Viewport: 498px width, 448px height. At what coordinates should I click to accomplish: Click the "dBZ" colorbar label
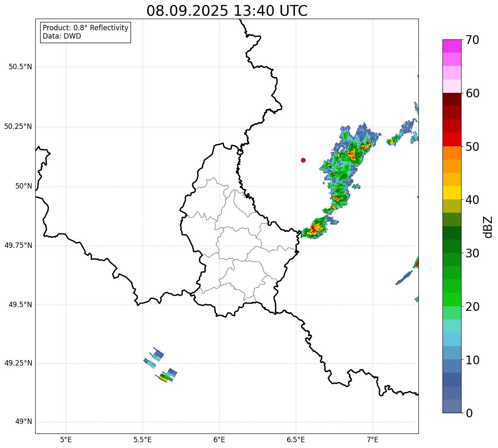[x=488, y=226]
